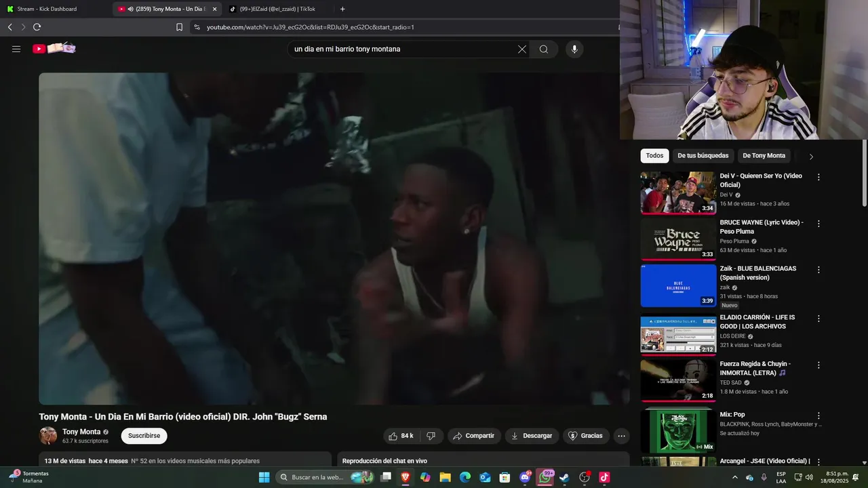
Task: Open Tony Monta channel avatar
Action: click(48, 436)
